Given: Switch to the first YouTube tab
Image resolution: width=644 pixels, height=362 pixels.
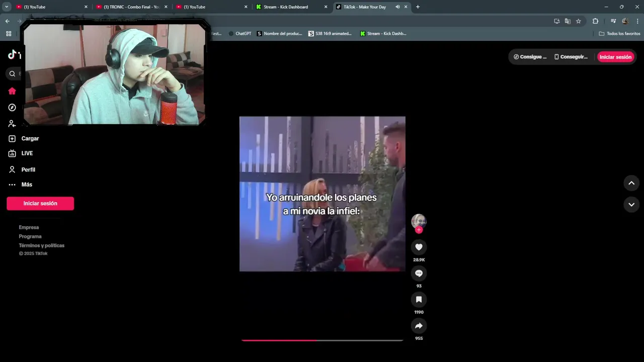Looking at the screenshot, I should (x=51, y=7).
